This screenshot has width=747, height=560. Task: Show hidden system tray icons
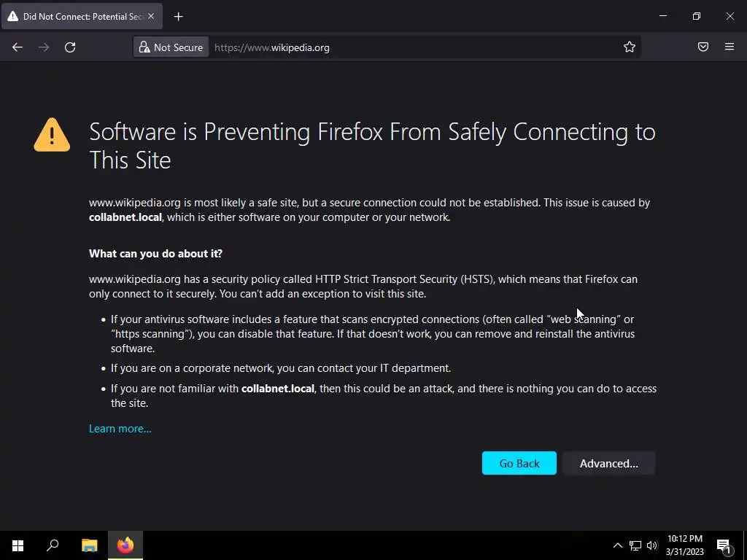(x=617, y=545)
